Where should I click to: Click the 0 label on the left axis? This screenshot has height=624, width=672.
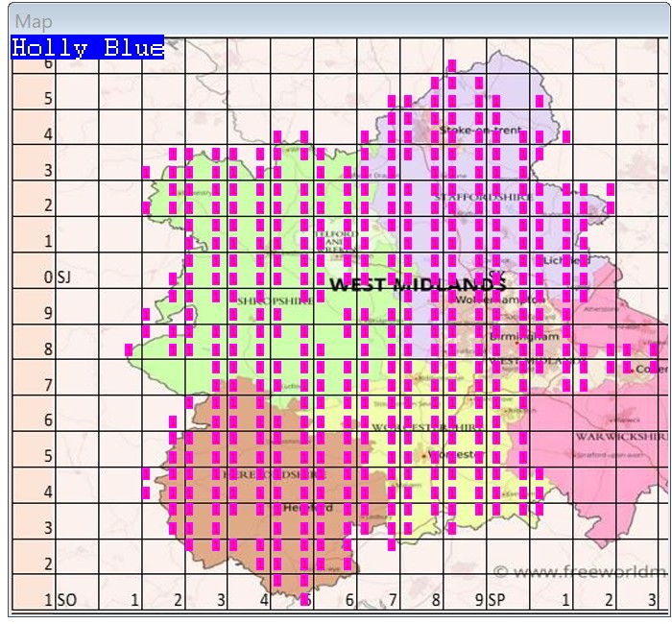coord(49,277)
